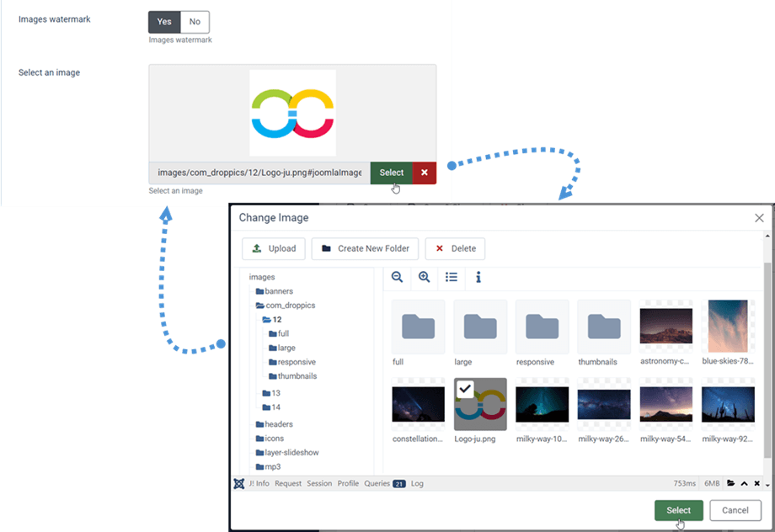Uncheck the selected Logo-ju.png checkmark

[465, 389]
